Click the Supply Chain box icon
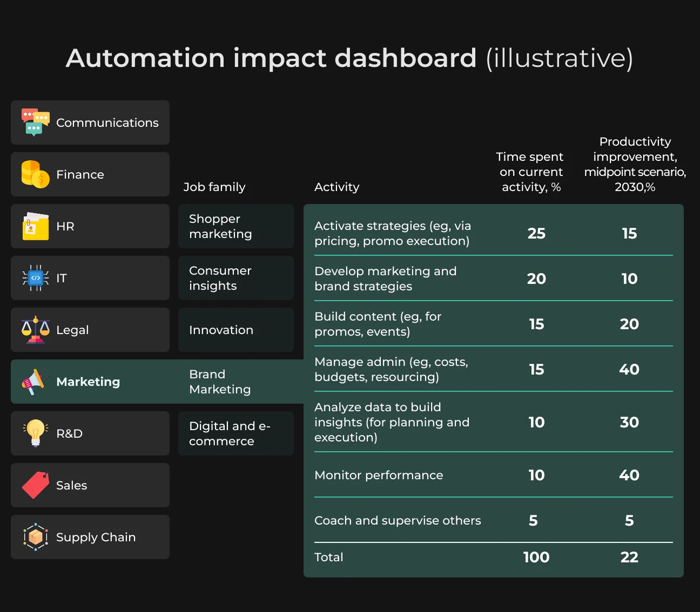This screenshot has width=700, height=612. pos(36,537)
